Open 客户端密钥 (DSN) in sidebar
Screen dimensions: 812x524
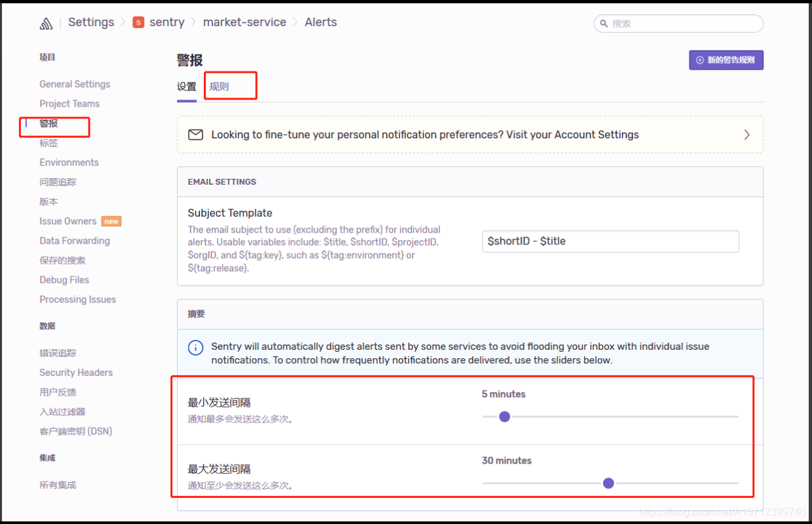tap(76, 432)
